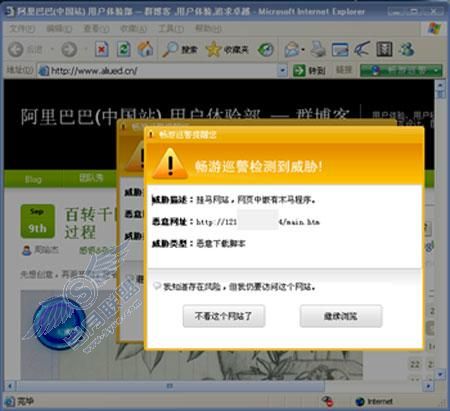Screen dimensions: 450x411
Task: Expand the address bar dropdown arrow
Action: [x=282, y=71]
